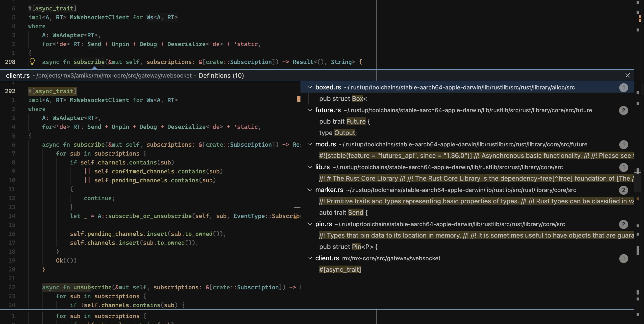This screenshot has height=324, width=644.
Task: Select the '#[async_trait]' result under client.rs
Action: (340, 270)
